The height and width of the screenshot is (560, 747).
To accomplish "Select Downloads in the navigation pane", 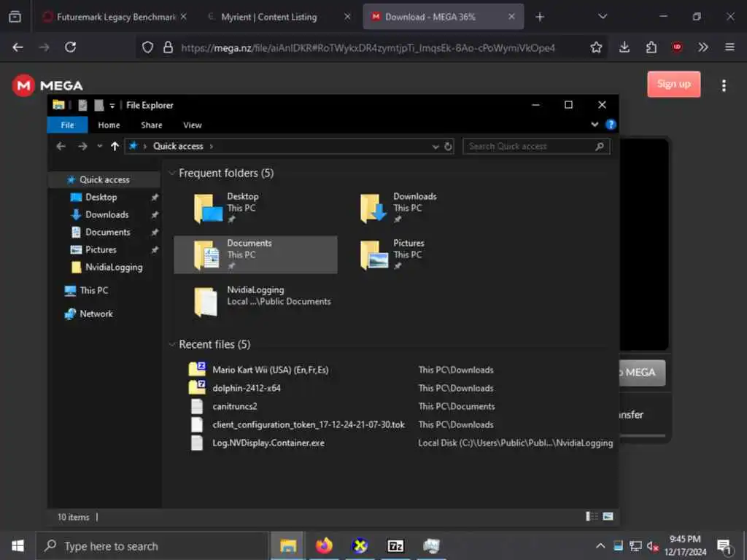I will pos(107,215).
